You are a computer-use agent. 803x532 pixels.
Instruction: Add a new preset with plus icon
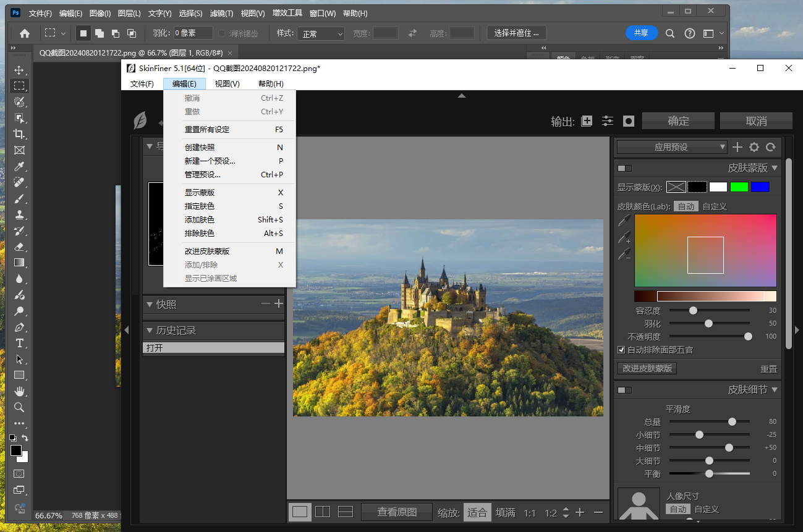tap(737, 147)
